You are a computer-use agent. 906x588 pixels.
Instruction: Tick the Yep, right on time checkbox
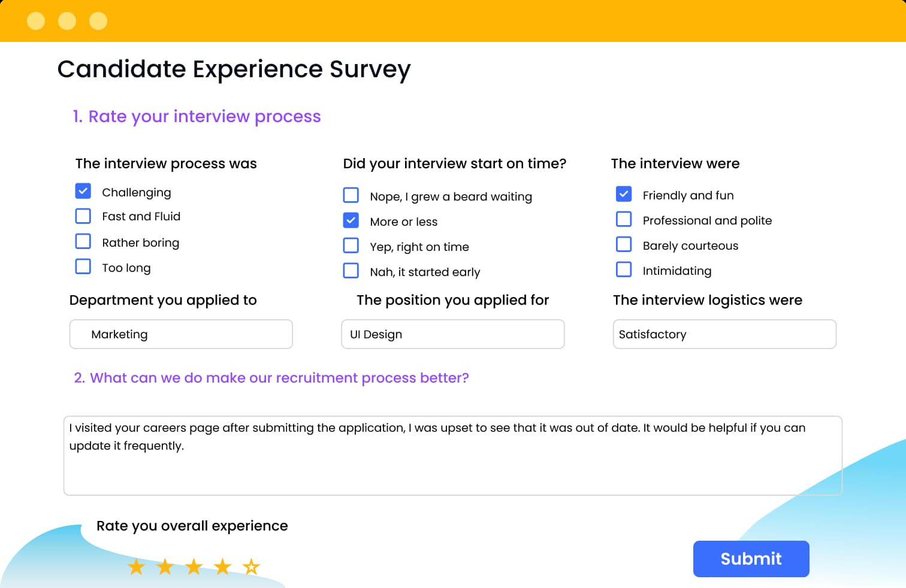click(351, 246)
